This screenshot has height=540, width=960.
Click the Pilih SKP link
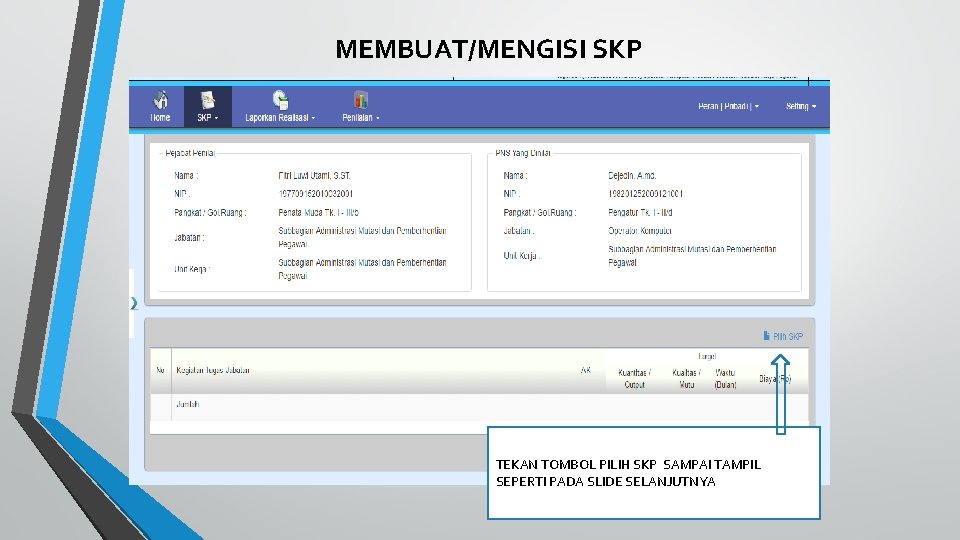pyautogui.click(x=788, y=337)
